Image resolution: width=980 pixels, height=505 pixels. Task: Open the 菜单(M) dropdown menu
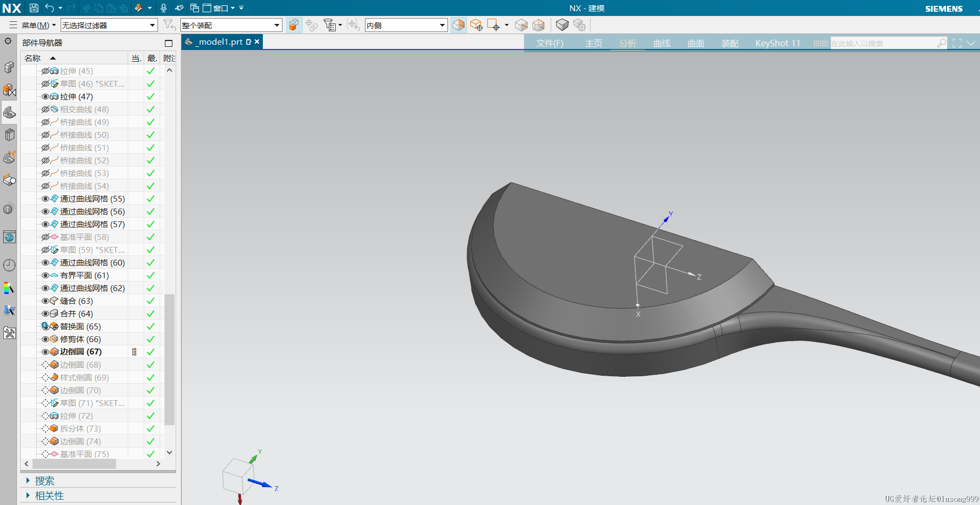click(x=32, y=25)
